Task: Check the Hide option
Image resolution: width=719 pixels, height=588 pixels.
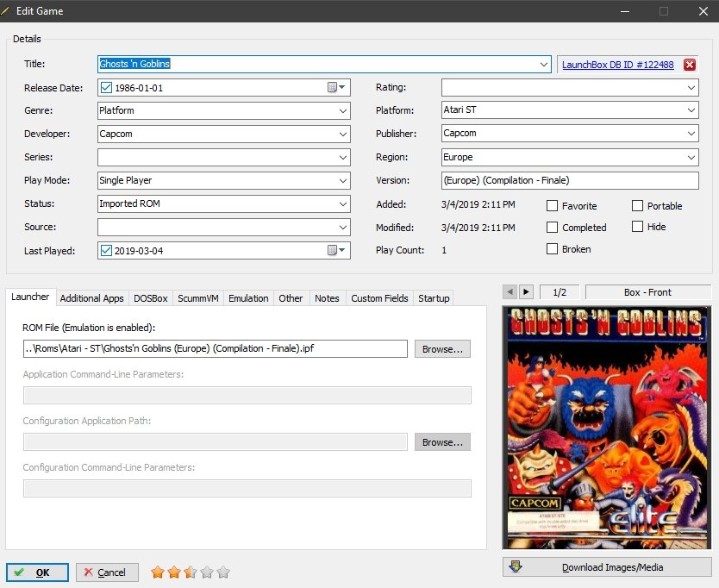Action: coord(637,226)
